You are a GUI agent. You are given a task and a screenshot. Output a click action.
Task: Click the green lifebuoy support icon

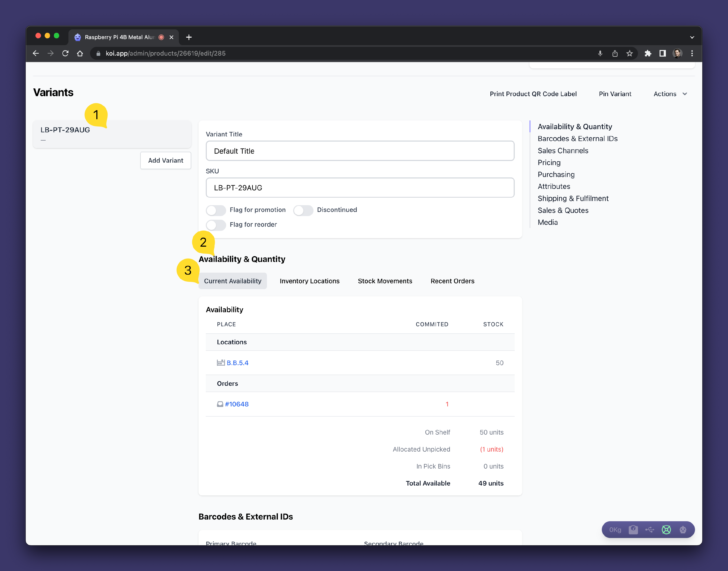(666, 529)
